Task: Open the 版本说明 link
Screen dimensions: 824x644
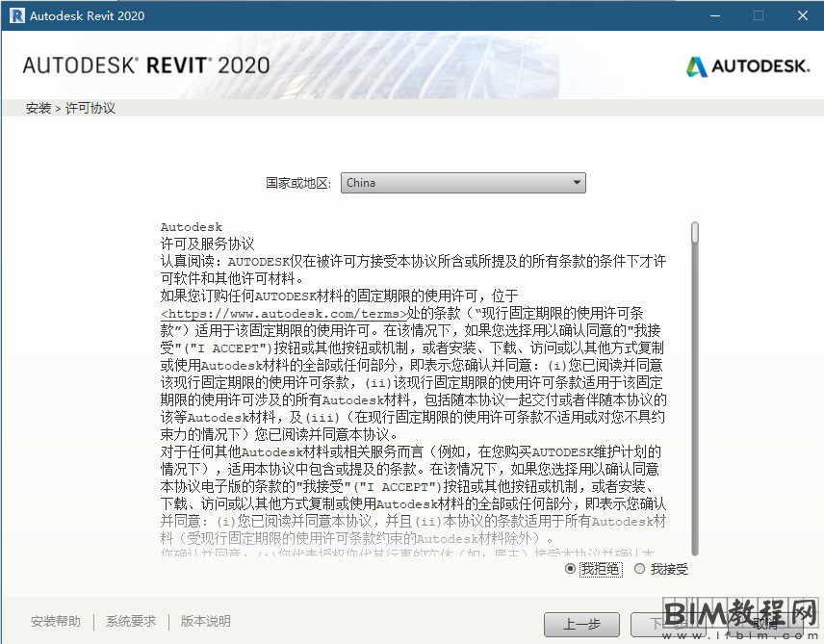Action: pyautogui.click(x=205, y=622)
